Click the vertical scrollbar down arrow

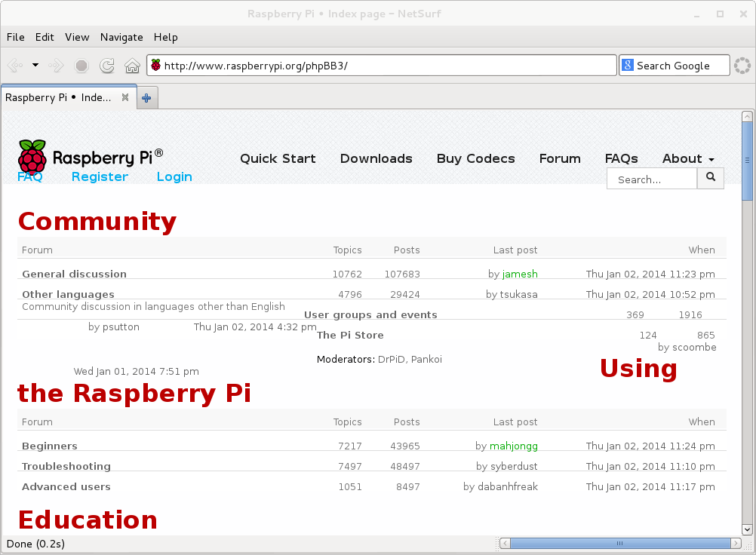[747, 529]
